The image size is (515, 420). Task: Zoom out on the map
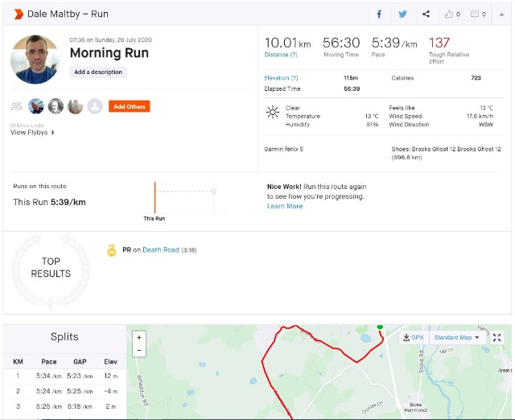139,351
